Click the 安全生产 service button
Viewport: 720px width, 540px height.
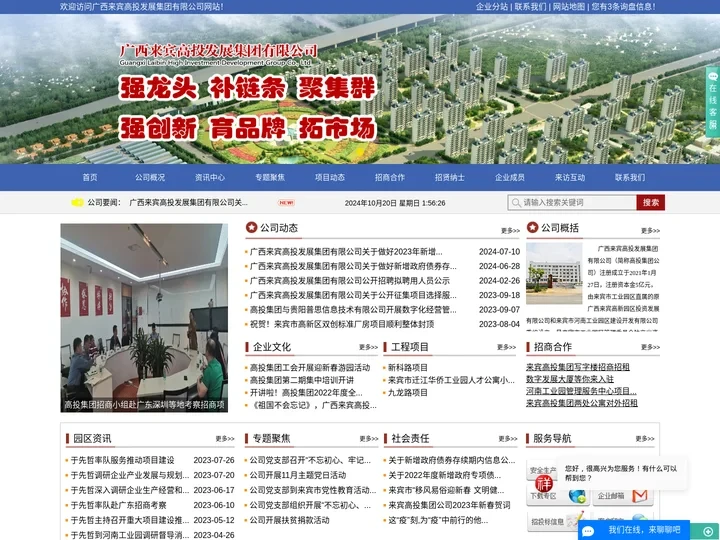click(x=543, y=470)
